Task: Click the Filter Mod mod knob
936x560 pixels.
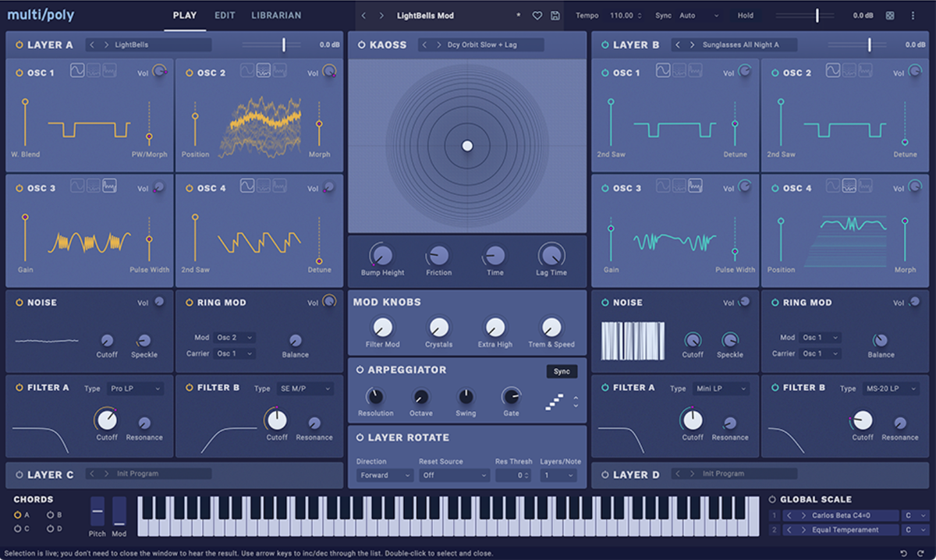Action: coord(382,328)
